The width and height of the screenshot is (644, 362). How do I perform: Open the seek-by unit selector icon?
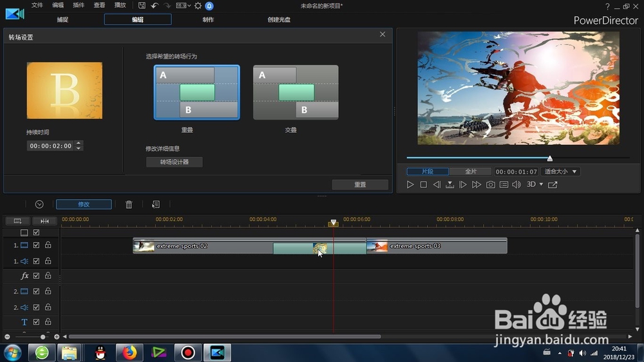(x=450, y=184)
